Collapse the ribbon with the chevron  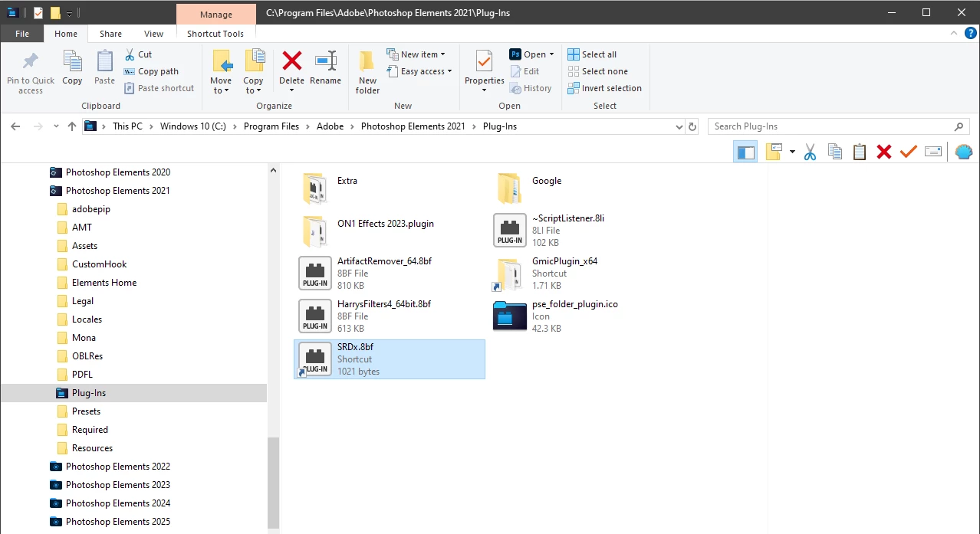point(955,34)
